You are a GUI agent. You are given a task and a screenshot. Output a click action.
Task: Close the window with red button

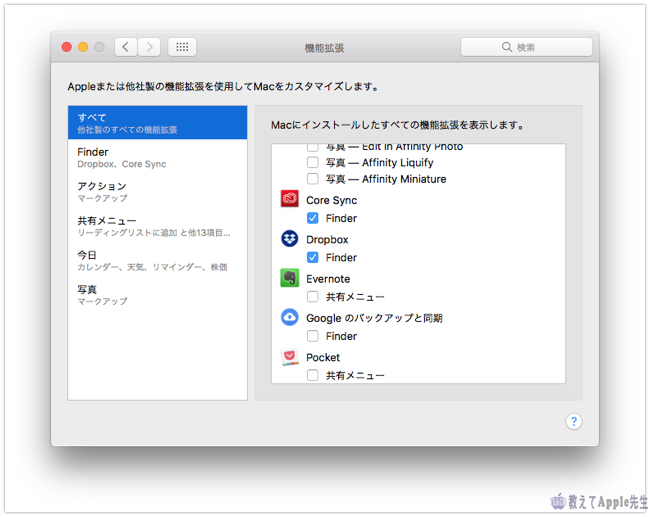pyautogui.click(x=67, y=47)
